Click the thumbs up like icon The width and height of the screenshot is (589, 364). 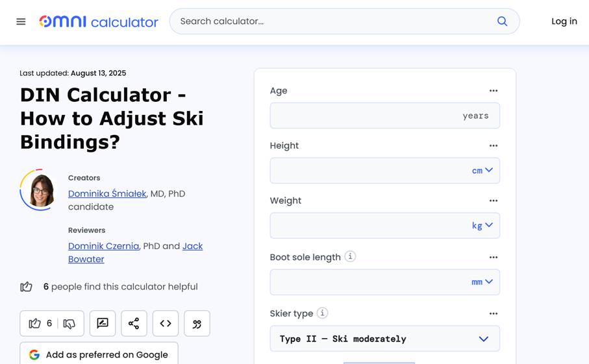click(x=34, y=323)
